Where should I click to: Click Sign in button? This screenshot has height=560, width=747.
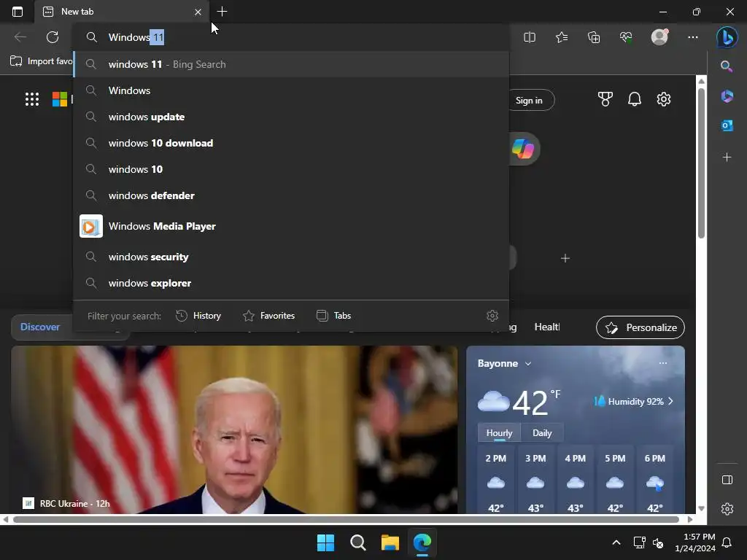(531, 101)
